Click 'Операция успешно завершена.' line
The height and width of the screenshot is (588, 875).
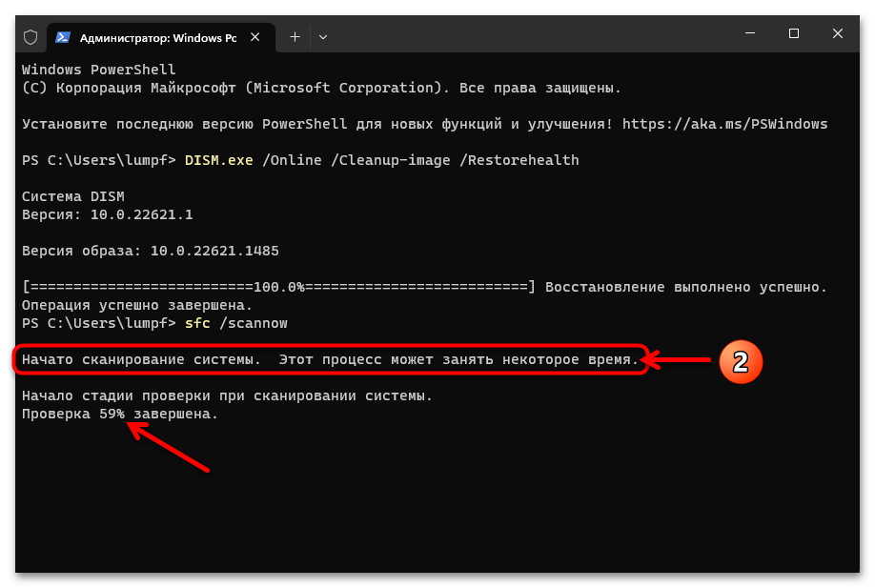click(136, 305)
